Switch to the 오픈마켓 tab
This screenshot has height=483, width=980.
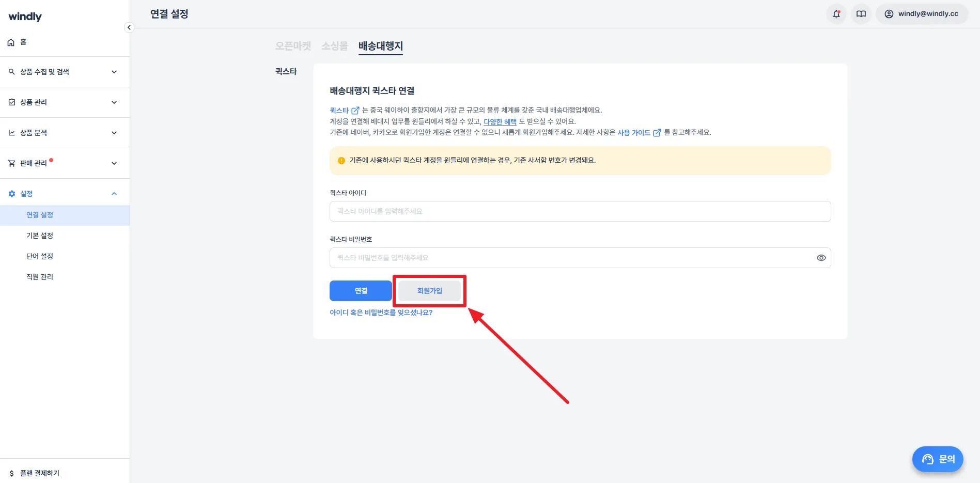coord(293,46)
